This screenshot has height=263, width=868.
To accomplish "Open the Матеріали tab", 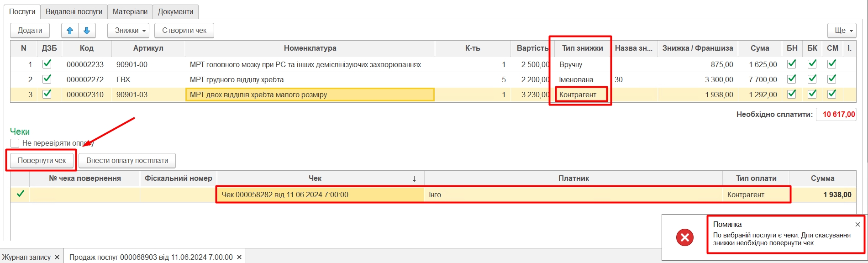I will (130, 11).
